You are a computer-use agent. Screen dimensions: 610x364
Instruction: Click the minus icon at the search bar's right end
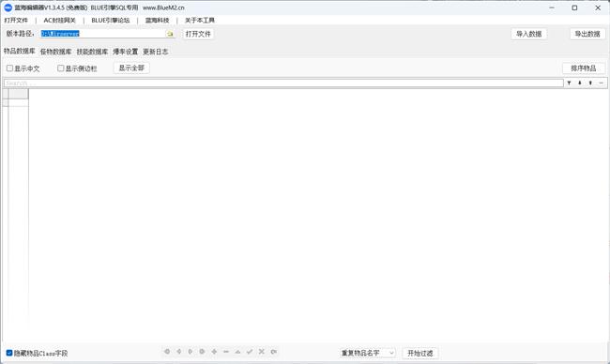click(x=602, y=83)
